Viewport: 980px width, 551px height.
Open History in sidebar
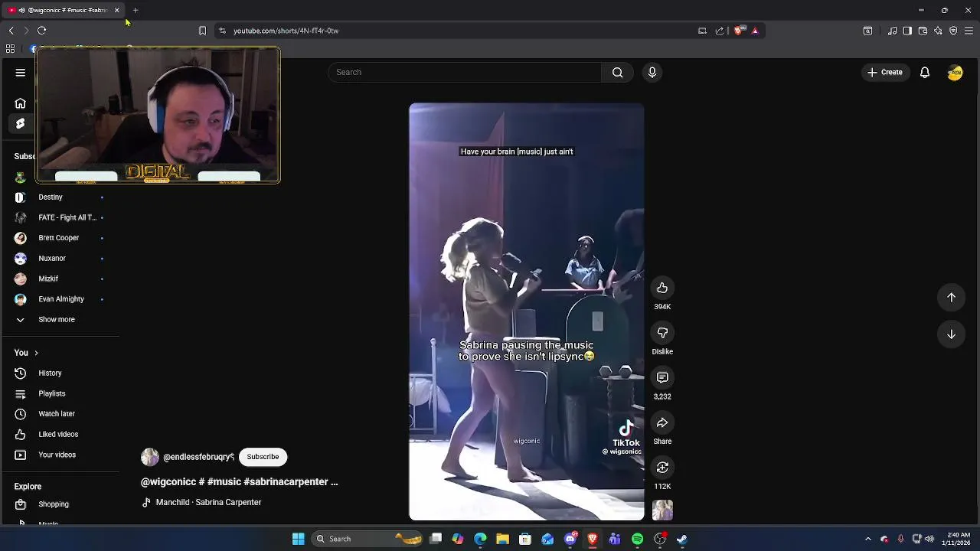50,373
